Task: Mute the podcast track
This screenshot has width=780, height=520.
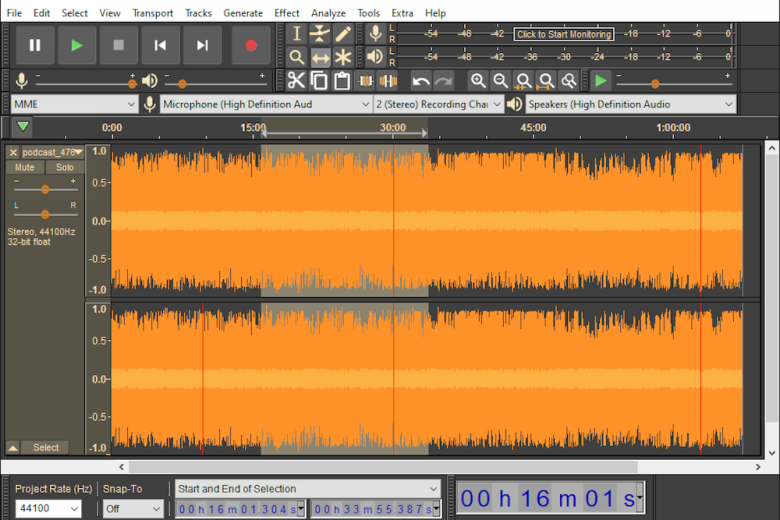Action: 25,167
